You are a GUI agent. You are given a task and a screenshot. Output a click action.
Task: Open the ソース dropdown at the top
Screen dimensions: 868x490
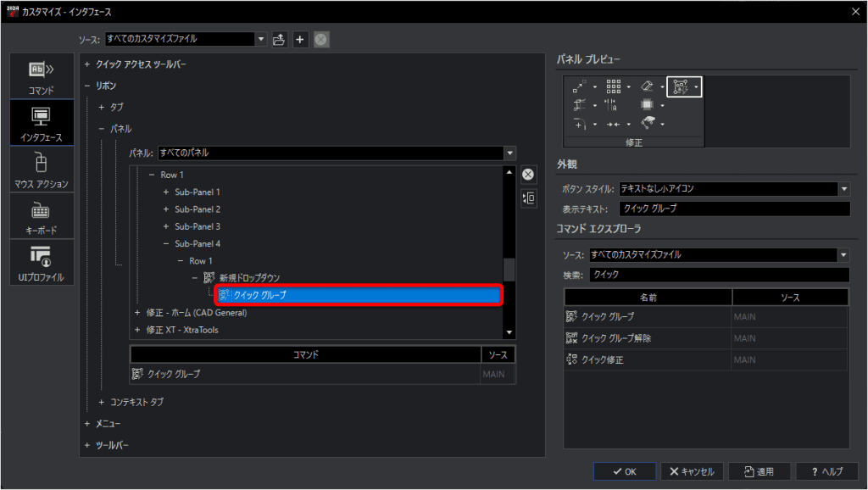[x=186, y=39]
